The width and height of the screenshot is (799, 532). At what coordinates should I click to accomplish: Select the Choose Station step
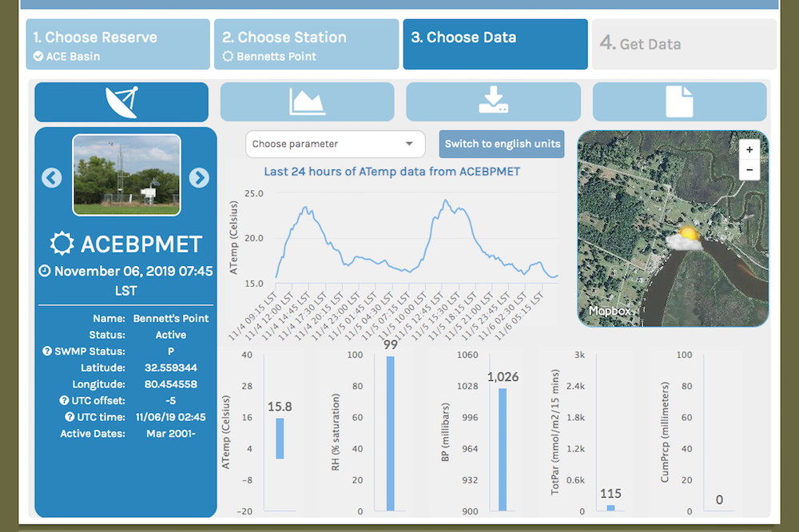pyautogui.click(x=306, y=44)
